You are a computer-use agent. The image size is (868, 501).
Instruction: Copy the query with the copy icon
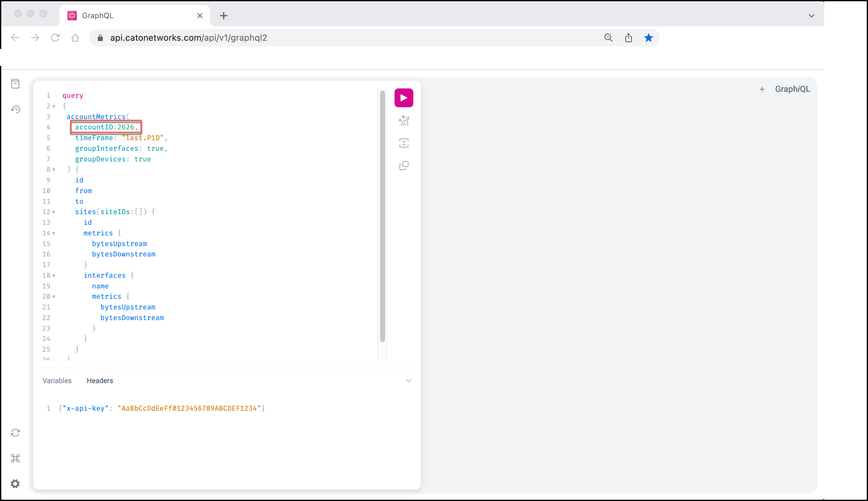click(x=404, y=166)
